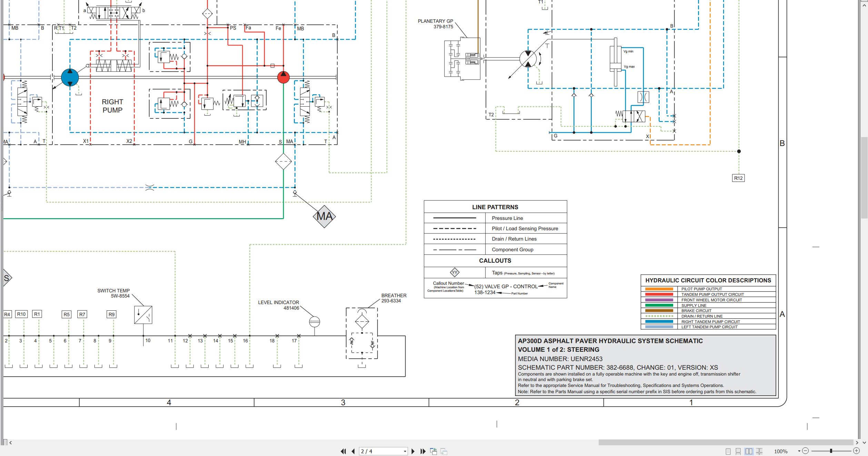The height and width of the screenshot is (456, 868).
Task: Click MEDIA NUMBER: UENR2453 text
Action: 560,359
